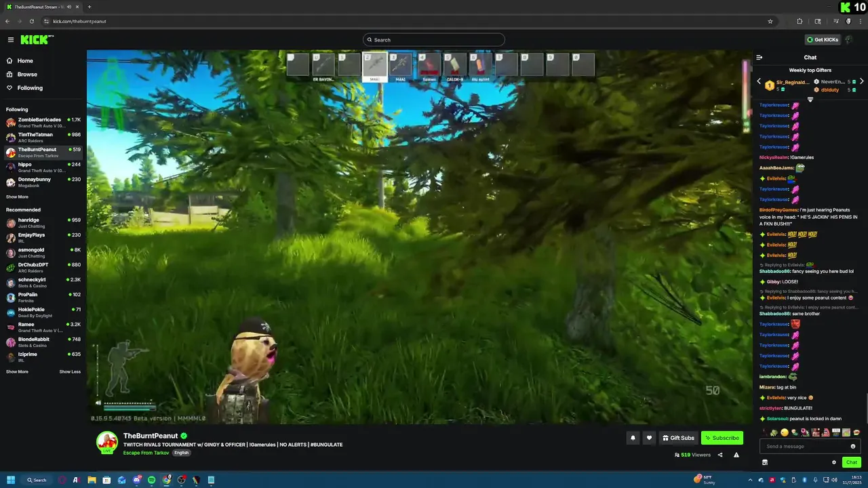Show previous weekly top gifters
The image size is (868, 488).
click(x=759, y=81)
